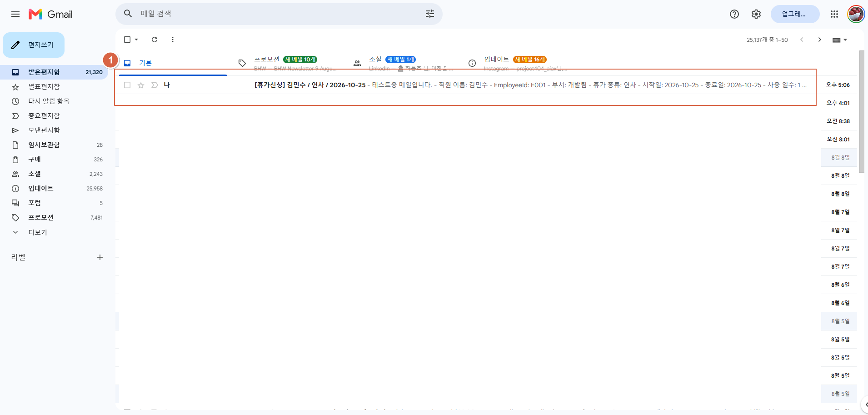Open search options filter icon
The height and width of the screenshot is (415, 868).
pos(430,14)
